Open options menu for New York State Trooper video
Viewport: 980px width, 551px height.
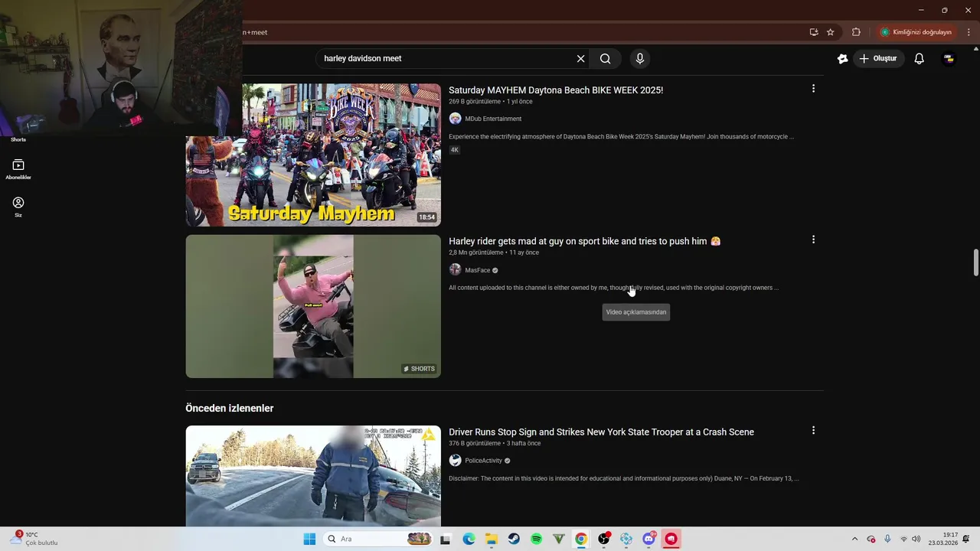(813, 430)
